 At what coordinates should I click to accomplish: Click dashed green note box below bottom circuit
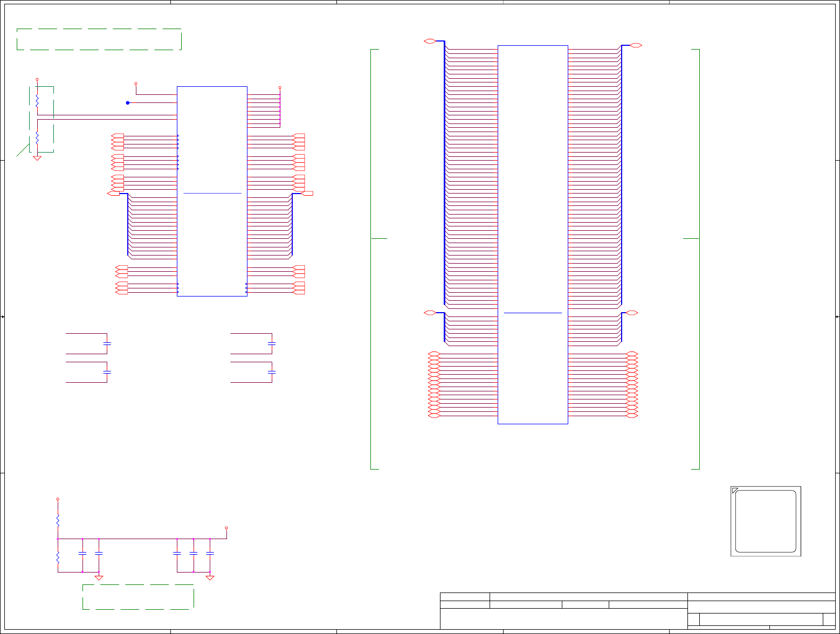coord(138,597)
